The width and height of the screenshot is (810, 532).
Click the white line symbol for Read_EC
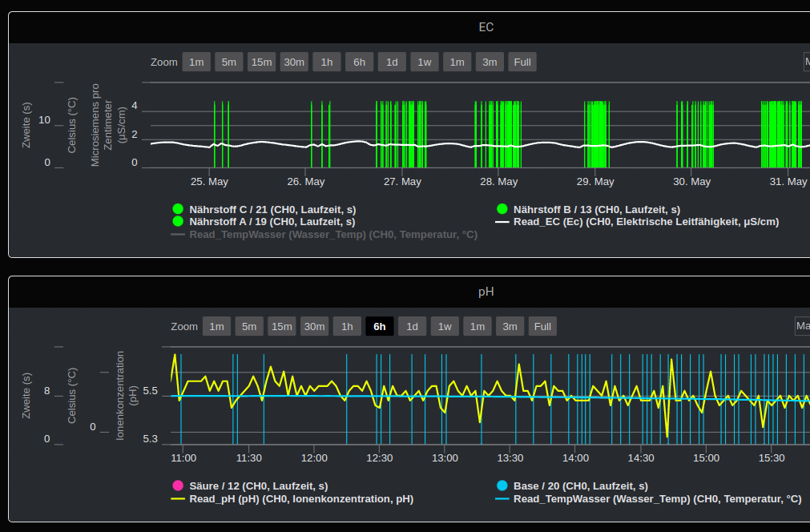[502, 222]
